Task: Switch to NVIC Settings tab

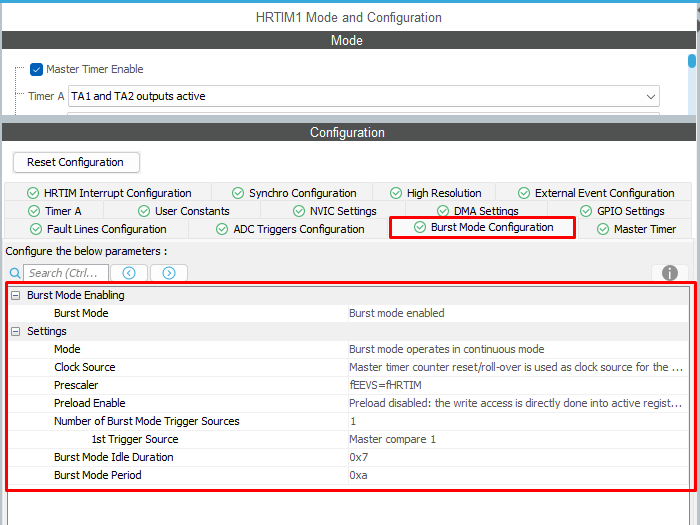Action: click(334, 211)
